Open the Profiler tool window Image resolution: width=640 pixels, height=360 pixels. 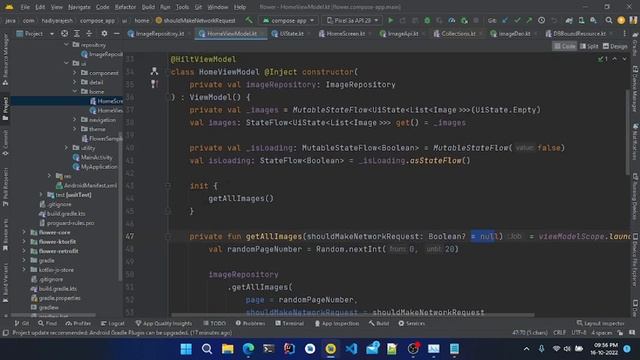coord(78,323)
